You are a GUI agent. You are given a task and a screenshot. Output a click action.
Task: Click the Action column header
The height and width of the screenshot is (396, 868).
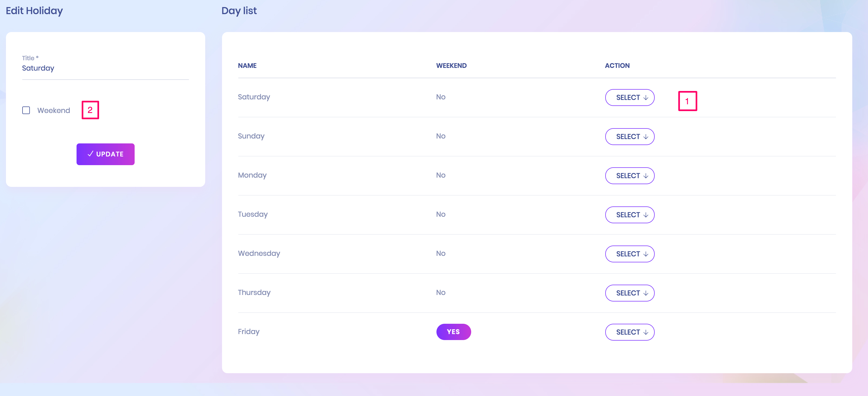617,66
